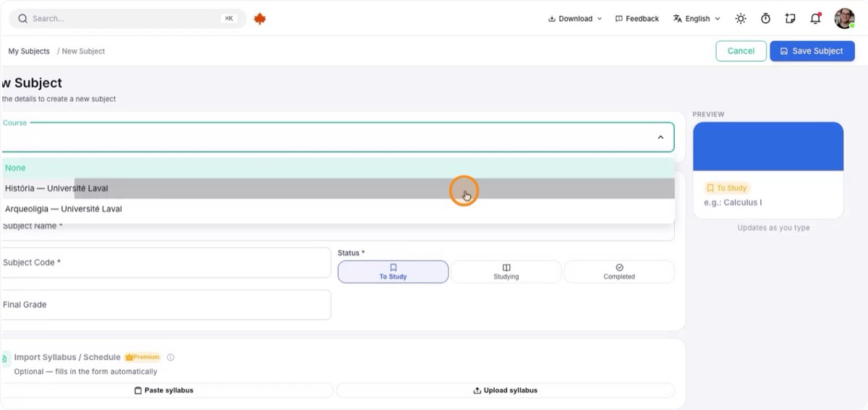Click Upload syllabus button
868x410 pixels.
click(506, 390)
